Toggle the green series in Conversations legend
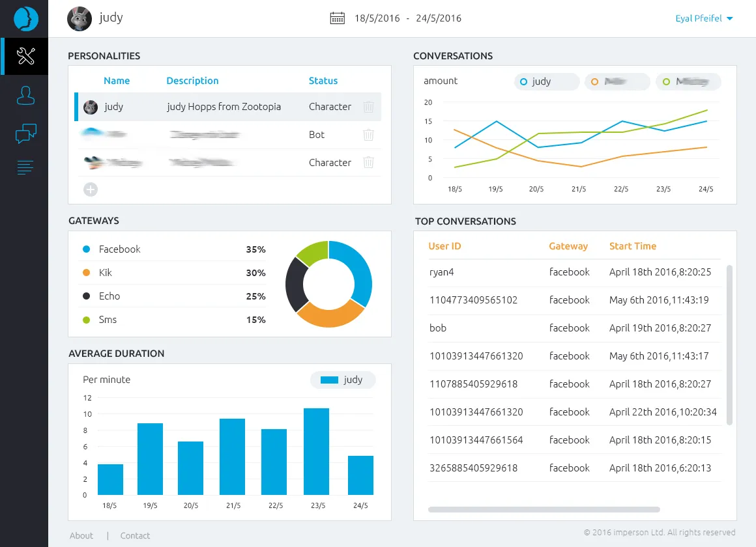 (x=688, y=81)
